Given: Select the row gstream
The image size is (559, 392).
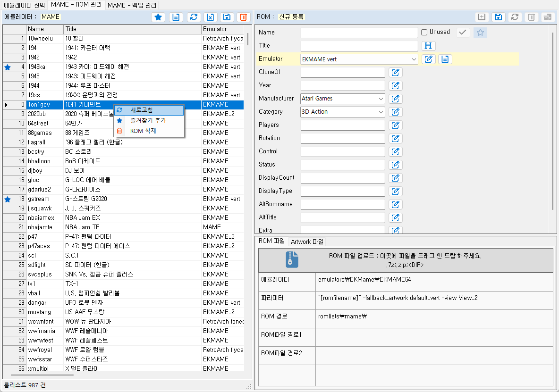Looking at the screenshot, I should (123, 199).
